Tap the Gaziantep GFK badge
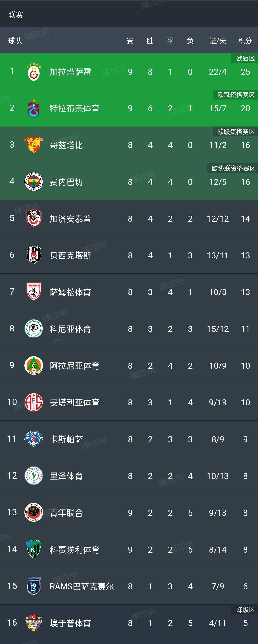This screenshot has width=258, height=644. (34, 218)
